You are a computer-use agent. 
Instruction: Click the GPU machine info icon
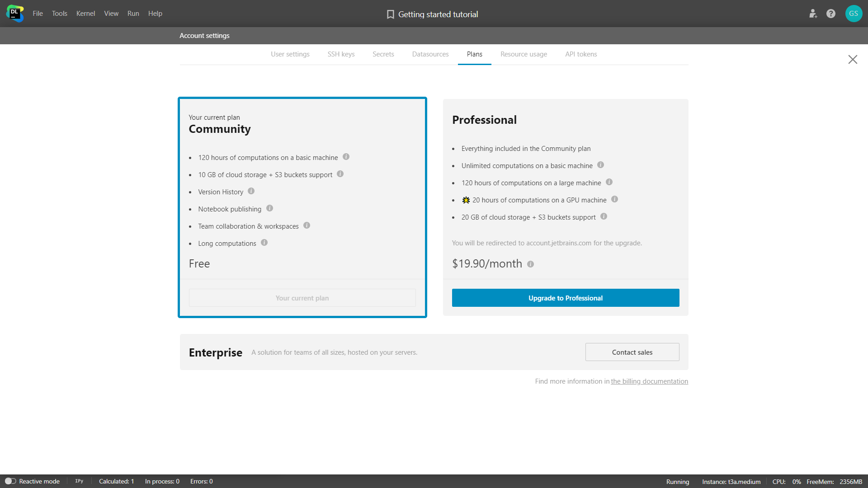point(615,200)
